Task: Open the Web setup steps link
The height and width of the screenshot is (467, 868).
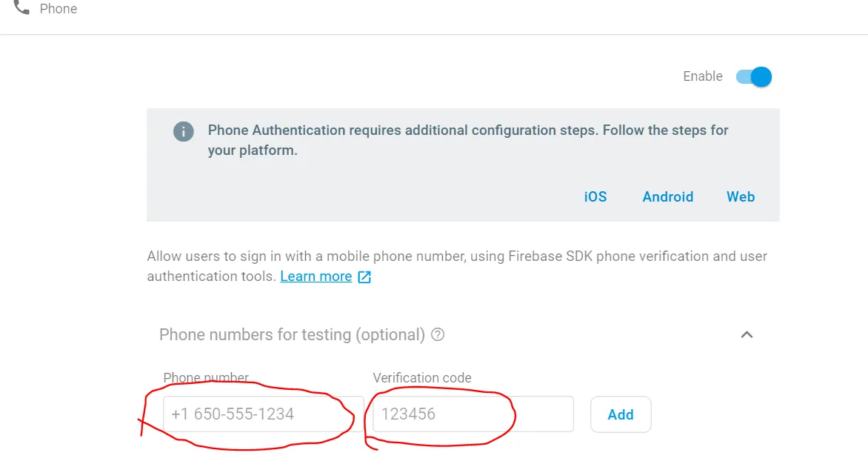Action: tap(740, 196)
